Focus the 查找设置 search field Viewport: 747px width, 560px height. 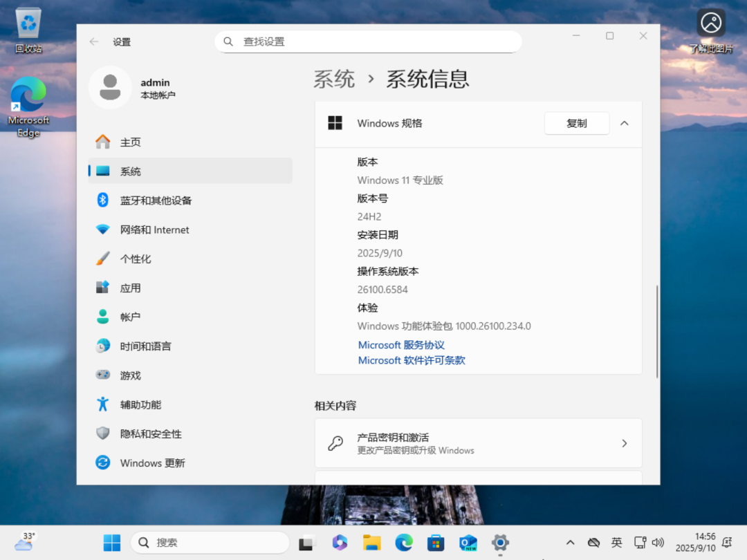pyautogui.click(x=368, y=41)
